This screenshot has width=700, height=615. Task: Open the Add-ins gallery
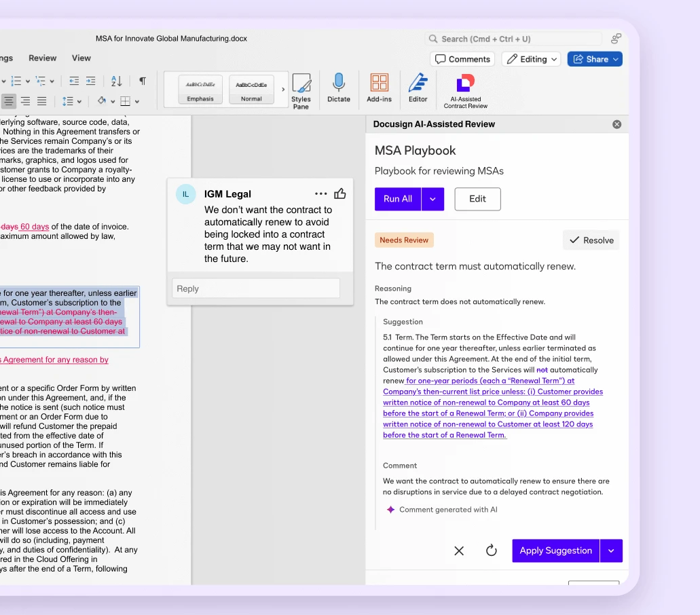click(379, 88)
